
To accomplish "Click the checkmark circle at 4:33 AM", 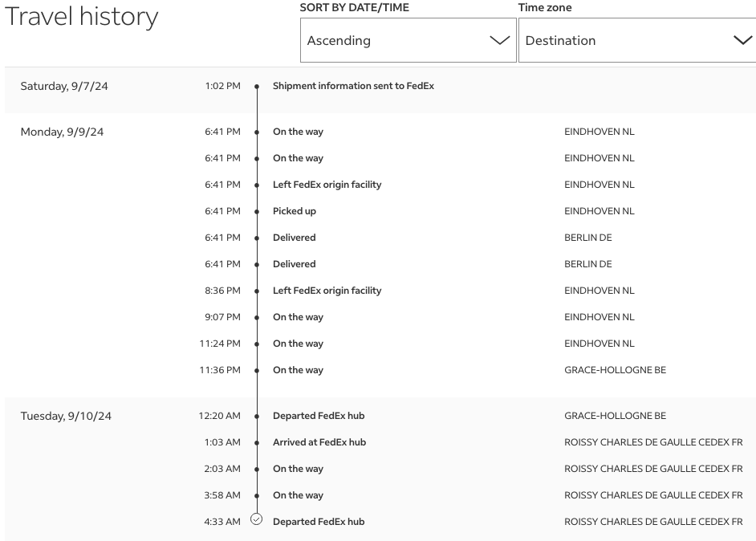I will [x=257, y=519].
